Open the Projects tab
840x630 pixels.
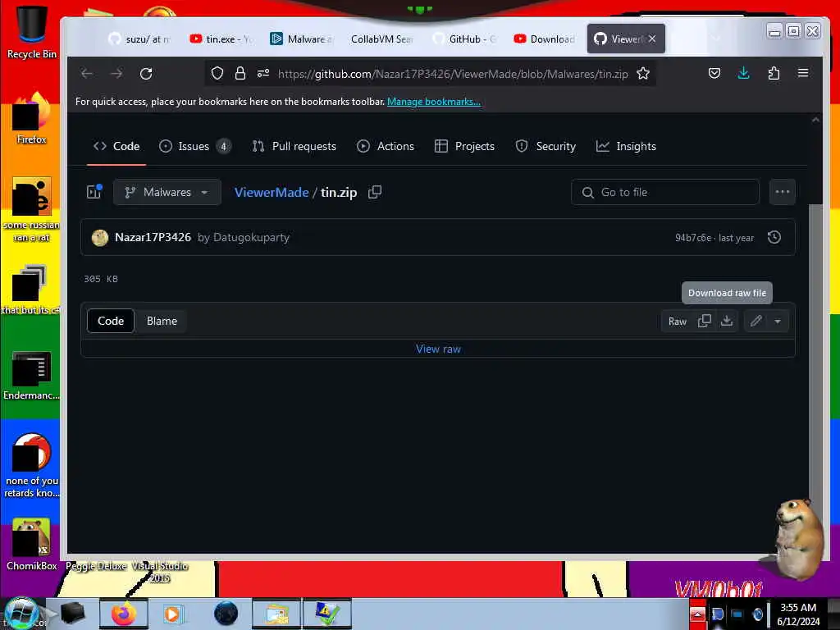pyautogui.click(x=464, y=146)
